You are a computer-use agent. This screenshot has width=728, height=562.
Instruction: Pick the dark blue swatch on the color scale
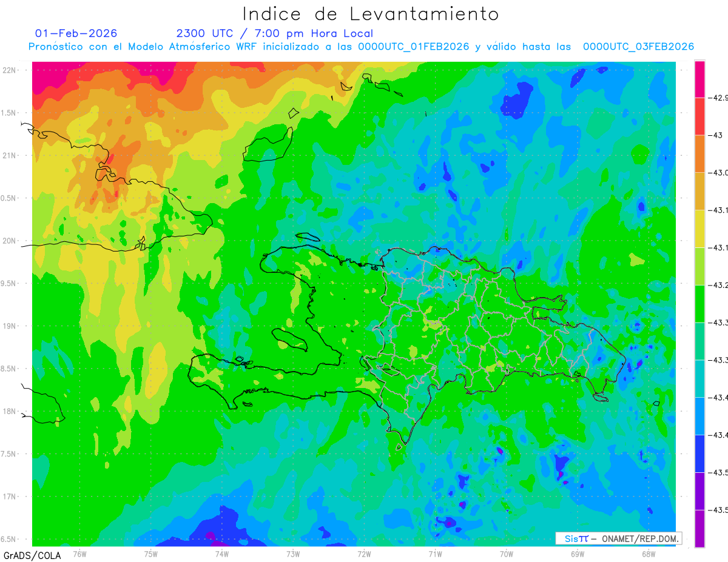pos(699,454)
